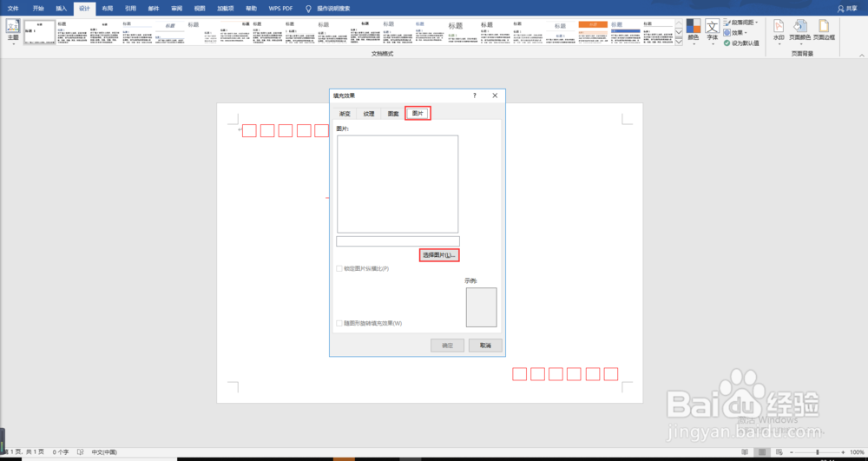Open 段落间距 paragraph spacing dropdown
This screenshot has width=868, height=461.
(741, 23)
